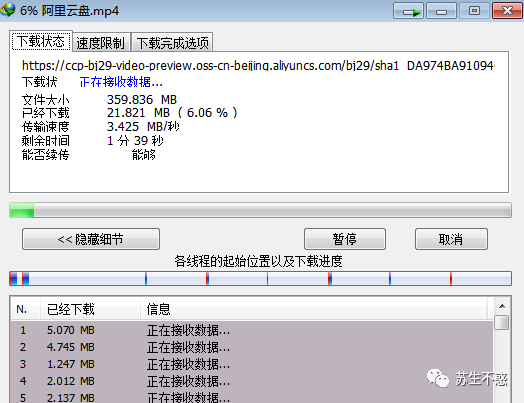Click the thread list scrollbar thumb

coord(502,322)
